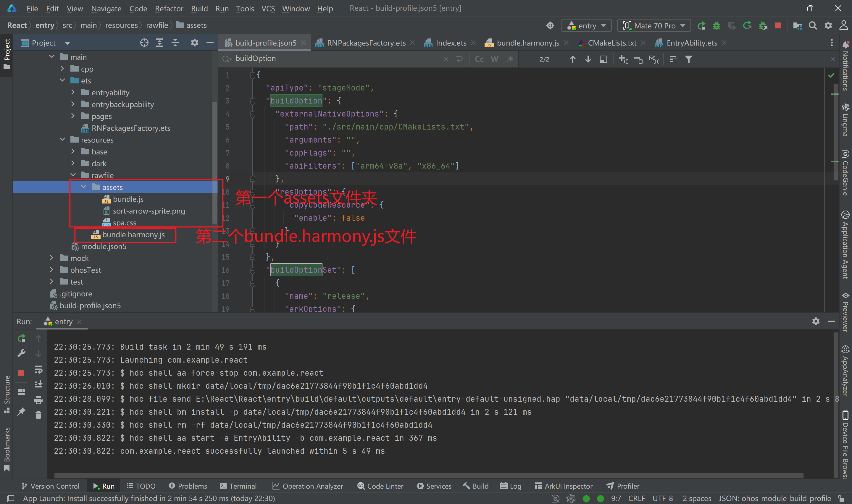The width and height of the screenshot is (852, 504).
Task: Click the red Stop button in toolbar
Action: (778, 25)
